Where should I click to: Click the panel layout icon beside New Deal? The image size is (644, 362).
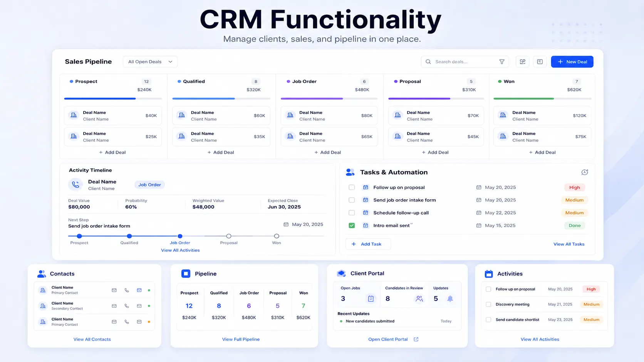(x=540, y=62)
